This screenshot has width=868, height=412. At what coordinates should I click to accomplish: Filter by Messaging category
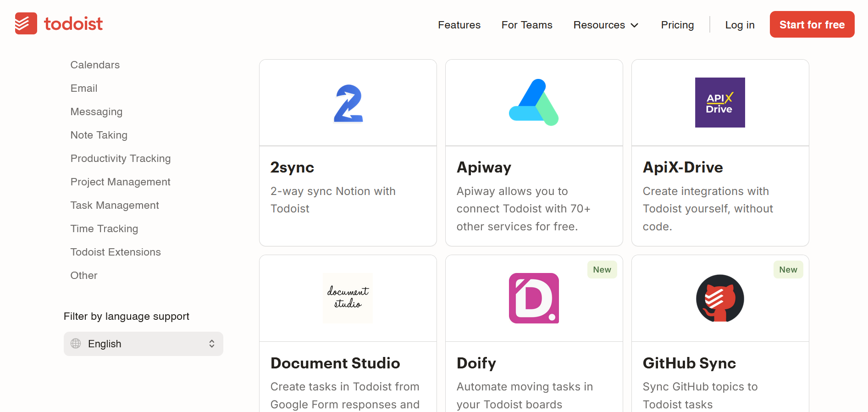(x=96, y=111)
